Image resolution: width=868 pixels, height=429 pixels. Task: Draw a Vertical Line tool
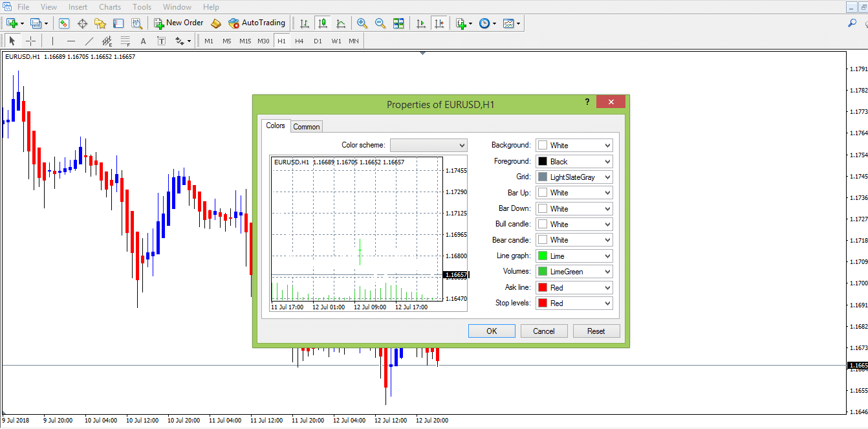52,41
